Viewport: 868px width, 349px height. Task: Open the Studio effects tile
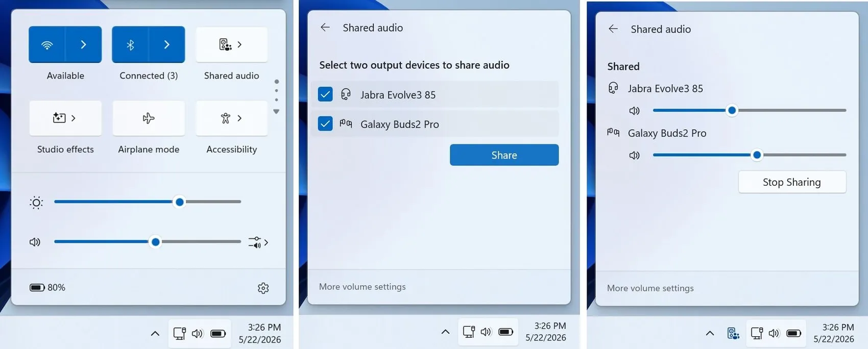[x=65, y=118]
